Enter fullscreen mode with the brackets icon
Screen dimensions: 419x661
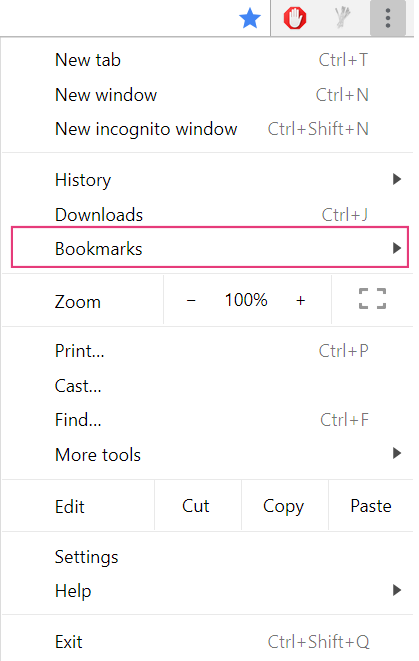pos(372,298)
